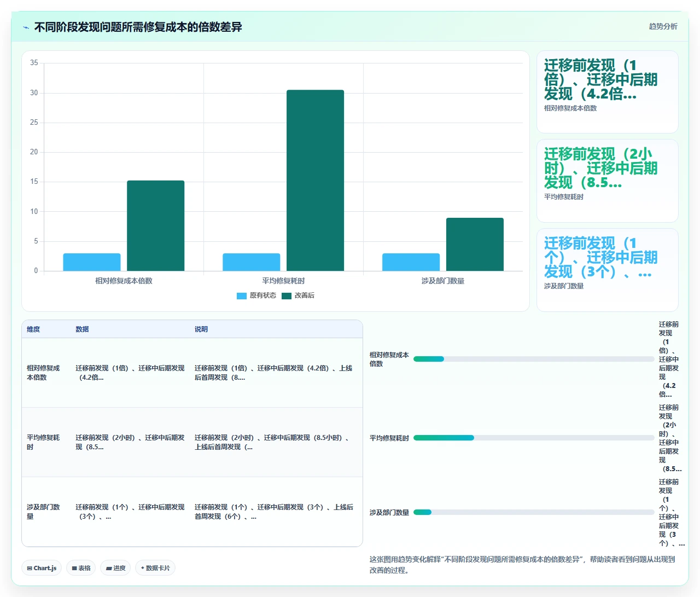
Task: Click the 平均修复耗时 progress bar
Action: tap(534, 438)
